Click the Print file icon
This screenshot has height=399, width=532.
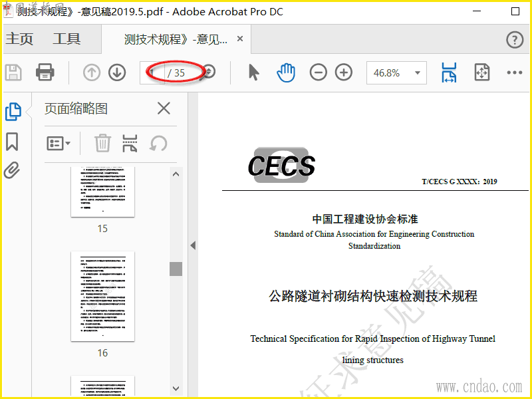[45, 72]
